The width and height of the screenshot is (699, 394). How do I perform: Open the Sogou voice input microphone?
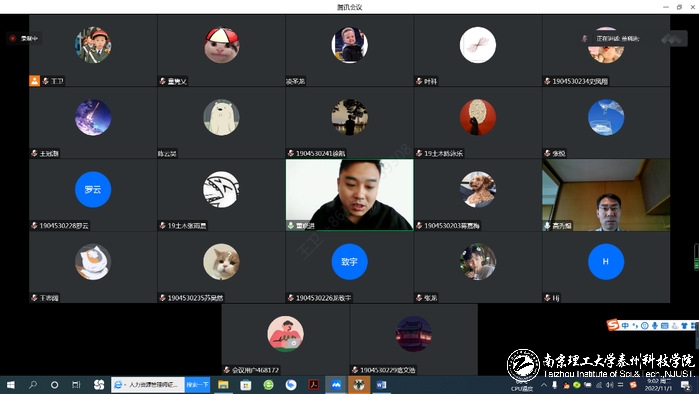654,326
